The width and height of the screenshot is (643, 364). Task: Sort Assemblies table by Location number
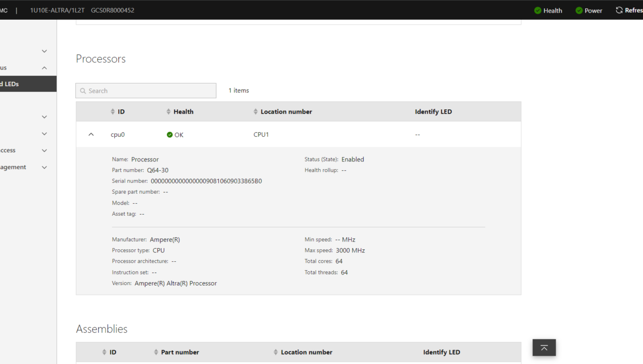[x=303, y=352]
